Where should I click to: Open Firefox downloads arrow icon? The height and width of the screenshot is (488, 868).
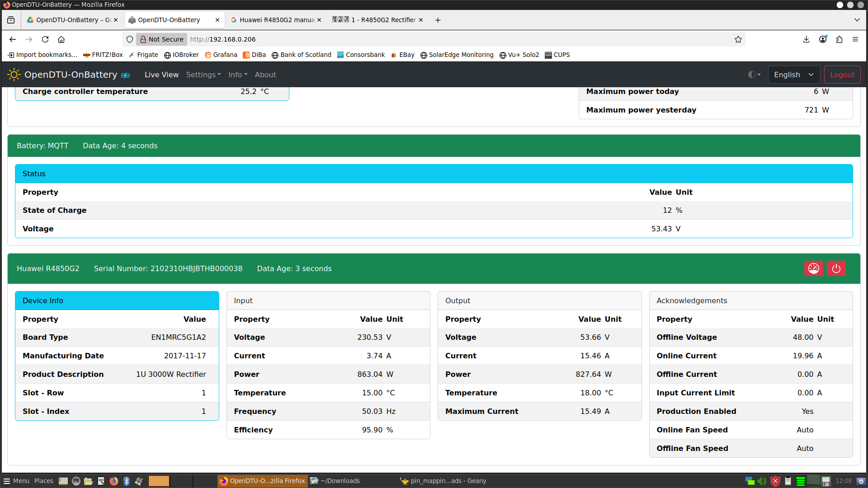click(806, 39)
